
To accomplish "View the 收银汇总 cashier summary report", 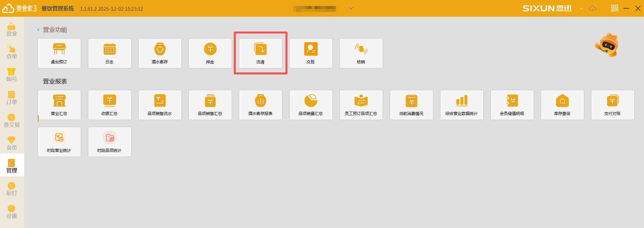I will (x=110, y=105).
